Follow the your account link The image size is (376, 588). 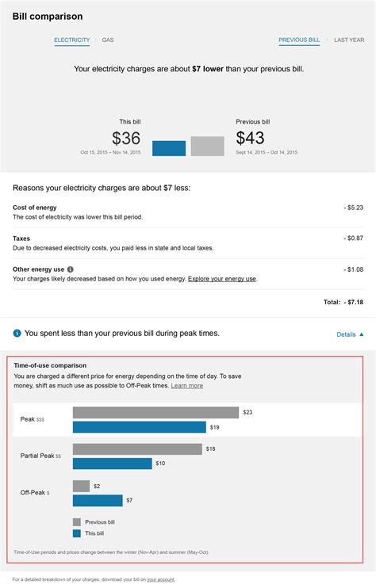160,579
